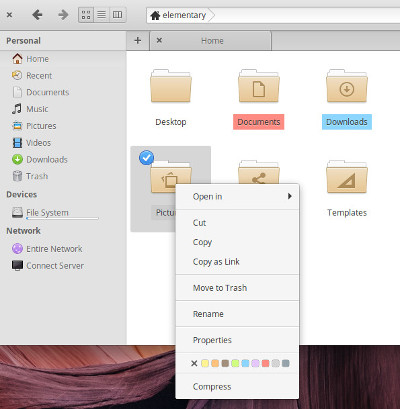Expand the Open in submenu
This screenshot has width=400, height=409.
[237, 197]
